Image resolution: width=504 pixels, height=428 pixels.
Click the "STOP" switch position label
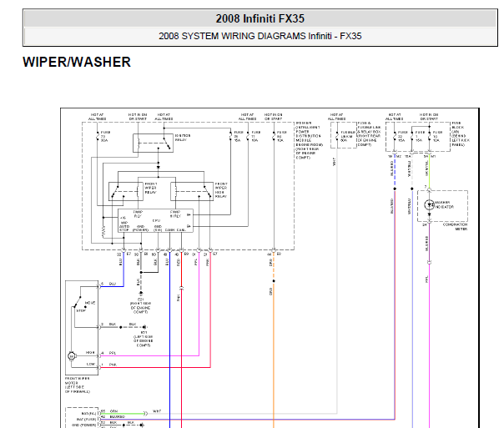pyautogui.click(x=81, y=310)
